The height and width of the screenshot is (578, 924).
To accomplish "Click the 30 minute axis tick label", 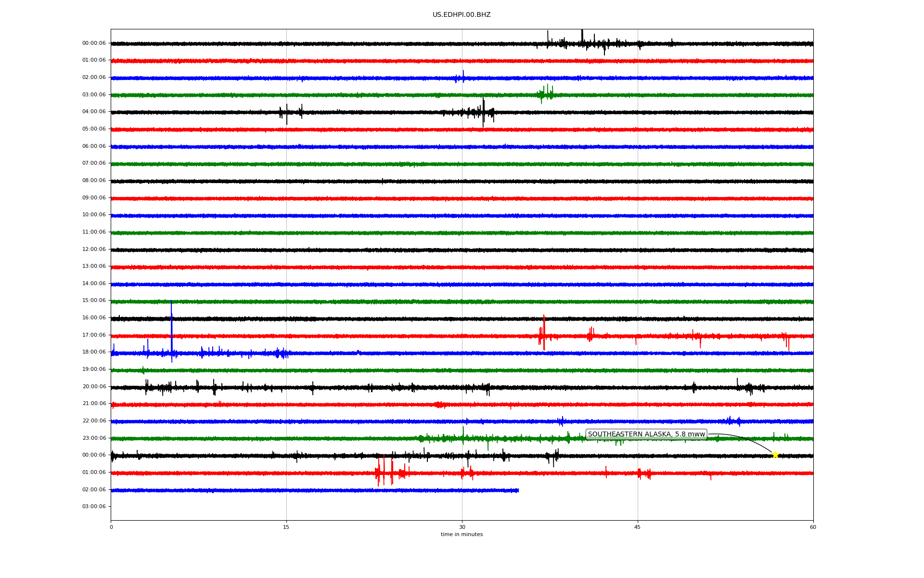I will [462, 527].
